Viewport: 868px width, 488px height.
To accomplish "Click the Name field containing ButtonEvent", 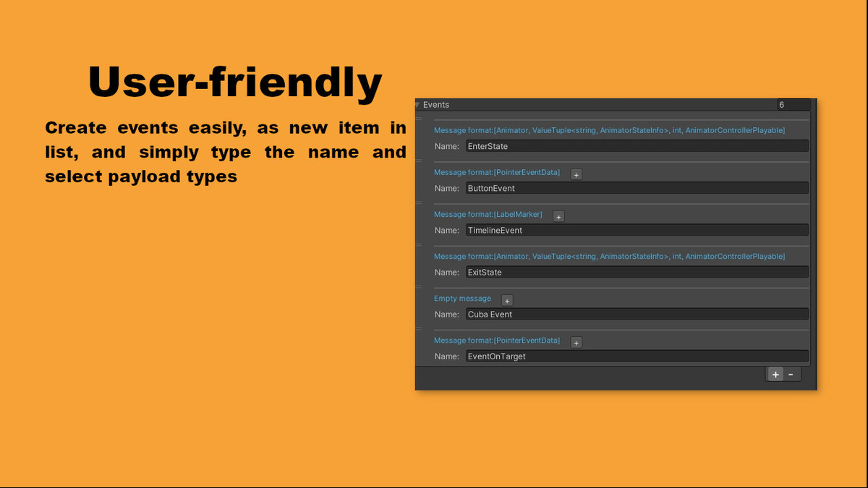I will point(637,188).
